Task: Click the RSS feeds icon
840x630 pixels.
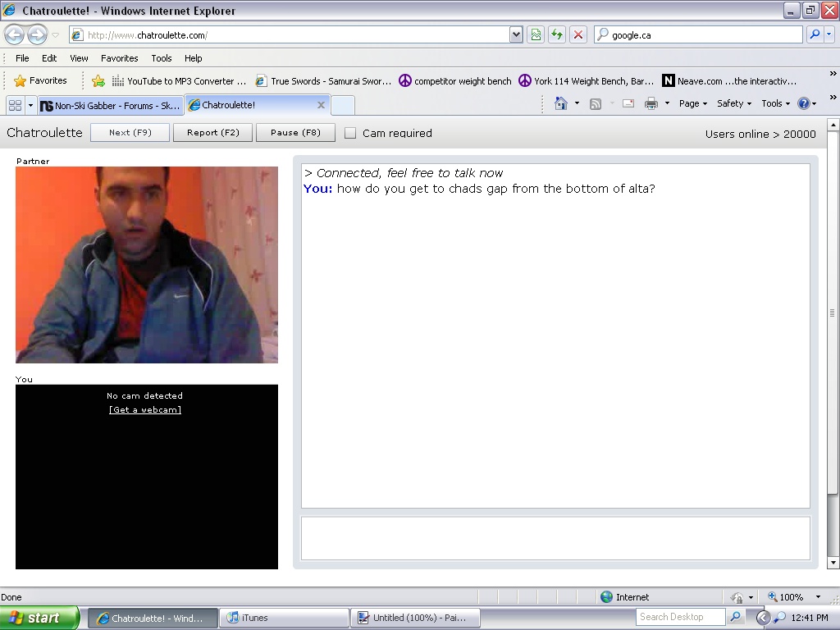Action: pyautogui.click(x=596, y=103)
